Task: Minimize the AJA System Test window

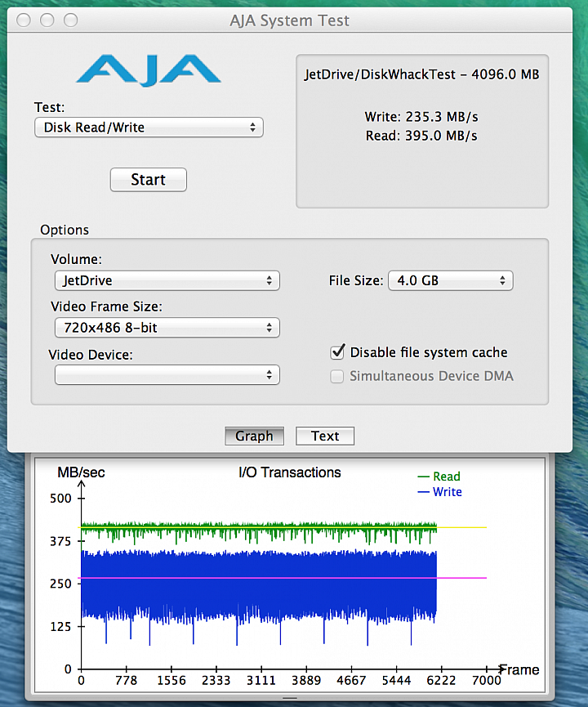Action: tap(47, 20)
